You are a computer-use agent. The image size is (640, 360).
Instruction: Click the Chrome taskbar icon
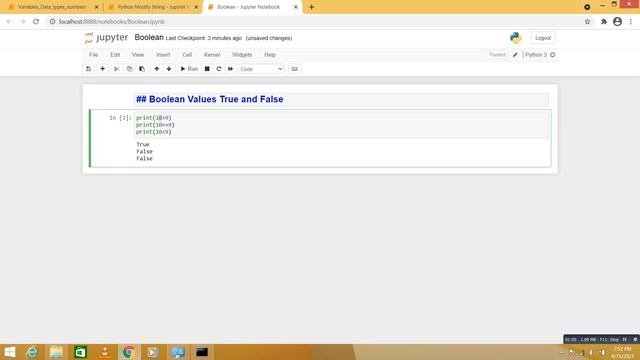pos(129,352)
